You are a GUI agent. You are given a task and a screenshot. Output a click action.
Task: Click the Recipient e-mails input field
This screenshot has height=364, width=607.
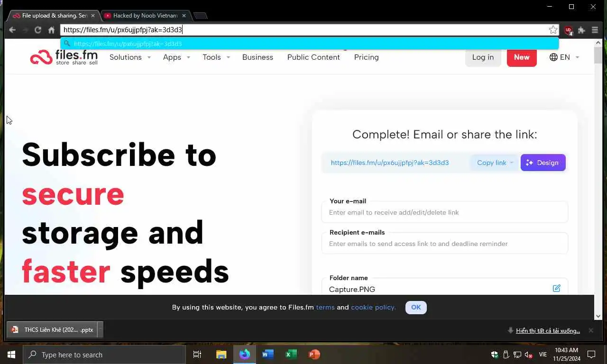(x=444, y=244)
